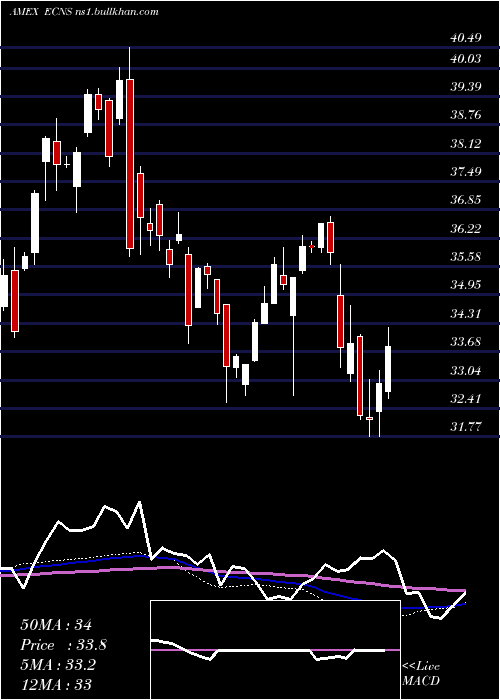Click the AMEX ECNS chart title text
The height and width of the screenshot is (700, 500).
click(84, 12)
